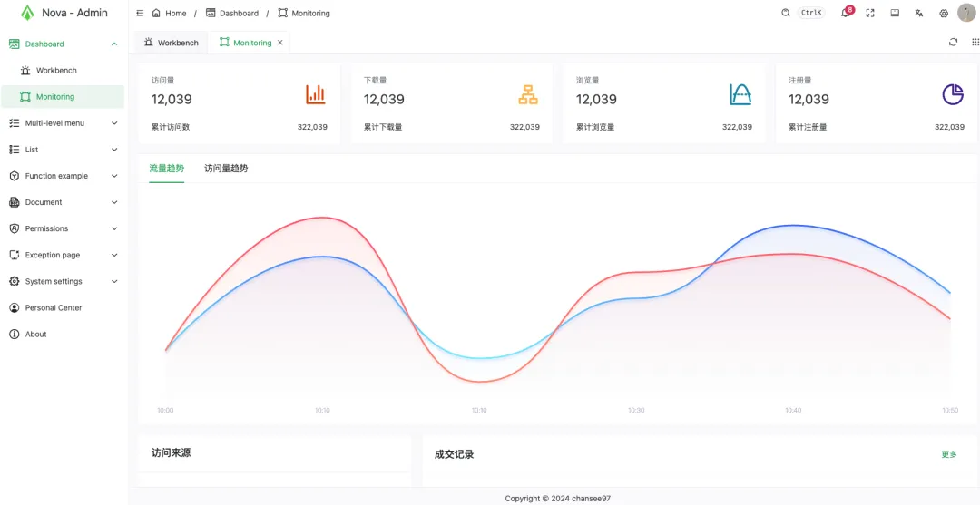Image resolution: width=980 pixels, height=505 pixels.
Task: Click the Document sidebar icon
Action: pyautogui.click(x=14, y=202)
